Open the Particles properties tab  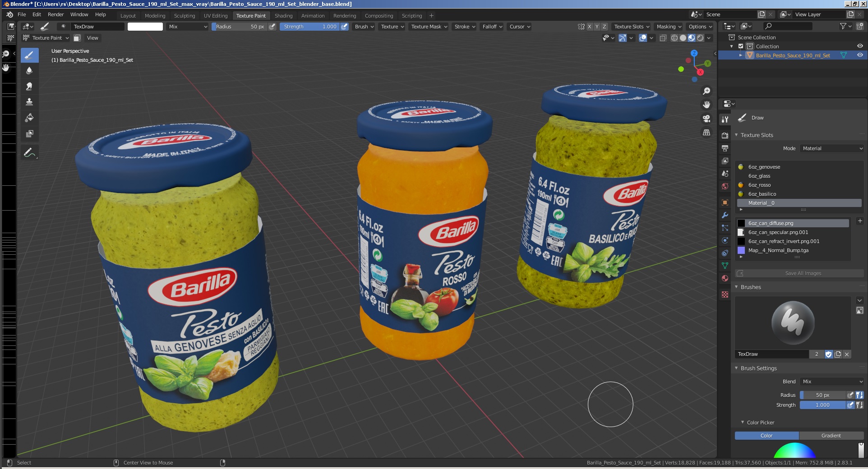[725, 228]
